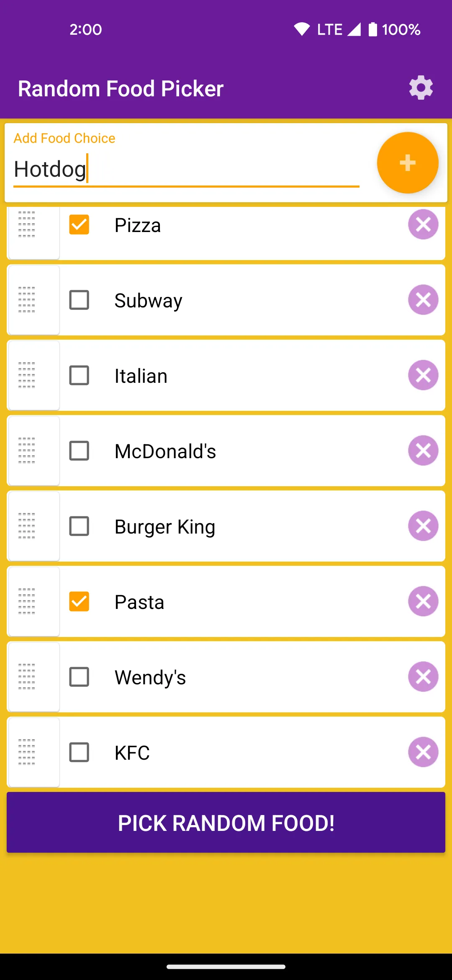The width and height of the screenshot is (452, 980).
Task: Tap the McDonald's item label
Action: pyautogui.click(x=165, y=451)
